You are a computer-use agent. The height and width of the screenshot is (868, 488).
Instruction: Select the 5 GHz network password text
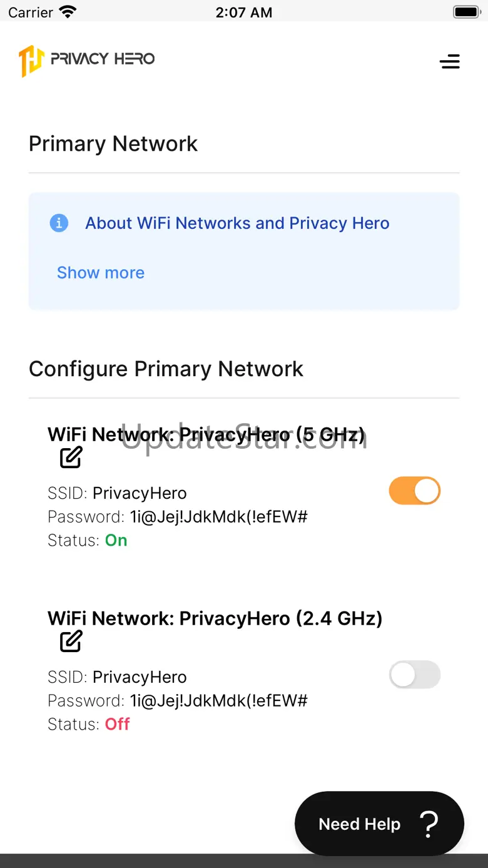coord(218,517)
